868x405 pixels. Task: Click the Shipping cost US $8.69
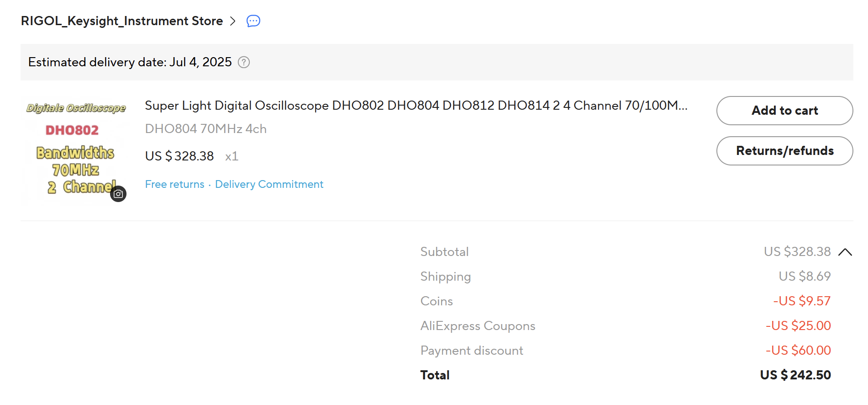click(805, 277)
